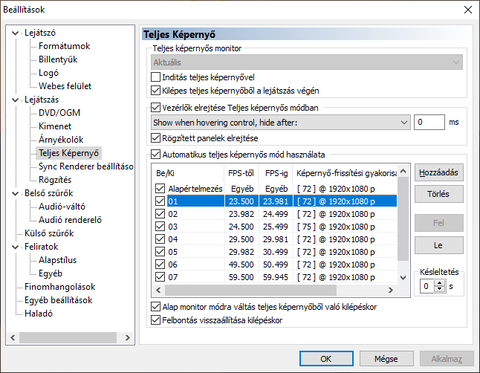Toggle 'Automatikus teljes képernyős mód használata'

click(x=156, y=154)
